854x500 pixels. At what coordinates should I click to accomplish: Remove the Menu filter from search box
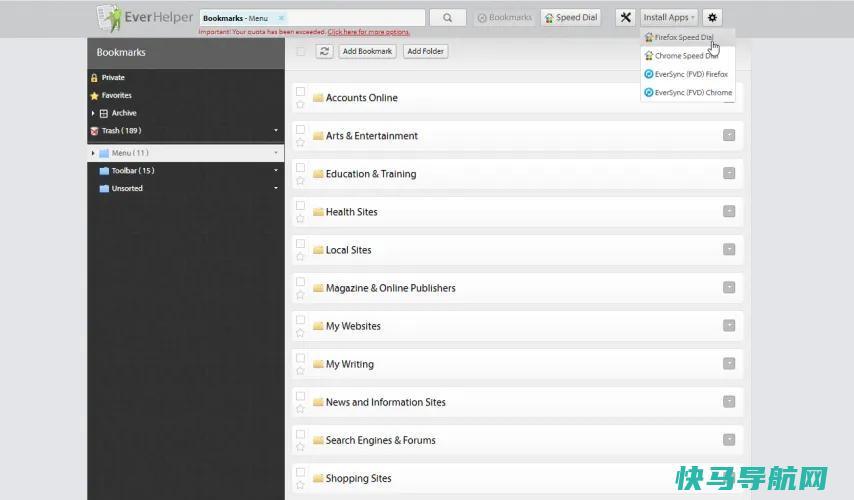pyautogui.click(x=281, y=18)
